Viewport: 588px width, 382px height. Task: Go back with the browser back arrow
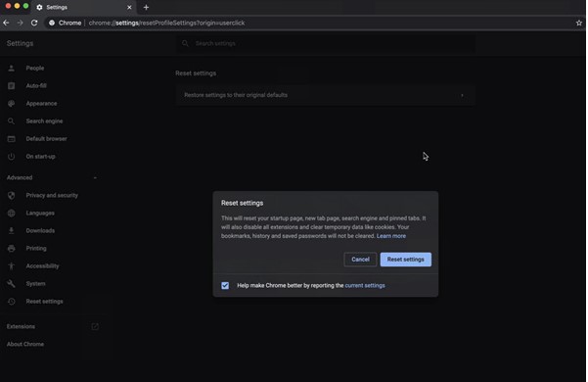6,23
